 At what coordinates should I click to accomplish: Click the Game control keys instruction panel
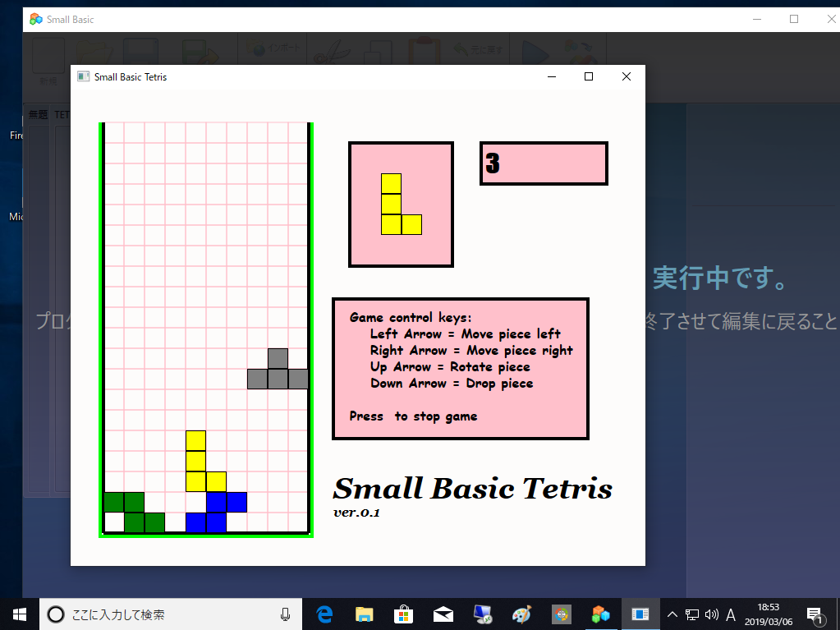point(461,369)
